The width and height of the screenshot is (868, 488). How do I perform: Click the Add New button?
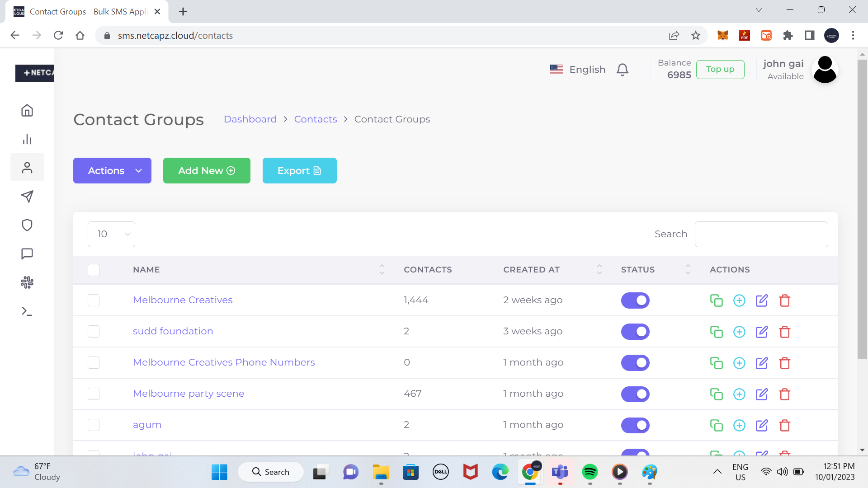pos(207,171)
